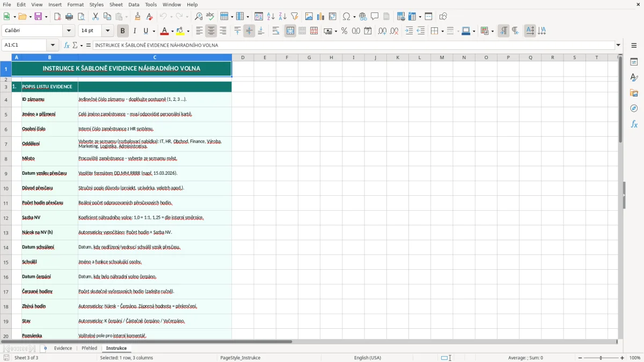The image size is (644, 362).
Task: Switch to Evidence sheet tab
Action: 63,348
